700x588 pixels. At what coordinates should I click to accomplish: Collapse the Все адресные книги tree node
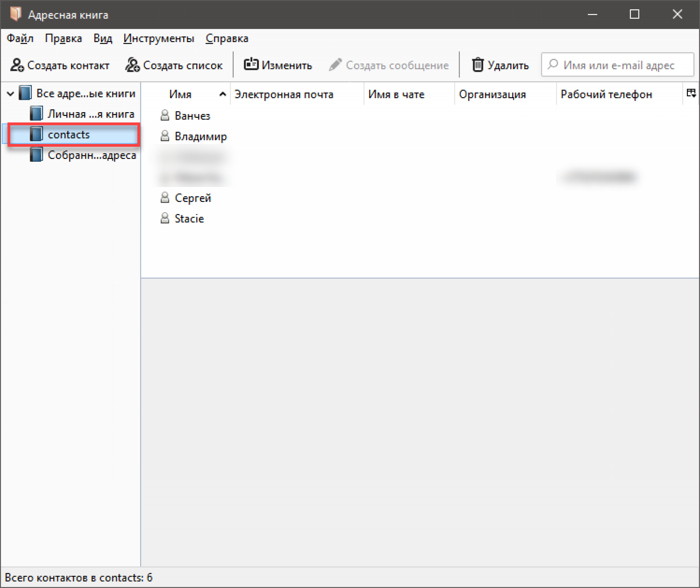coord(11,93)
